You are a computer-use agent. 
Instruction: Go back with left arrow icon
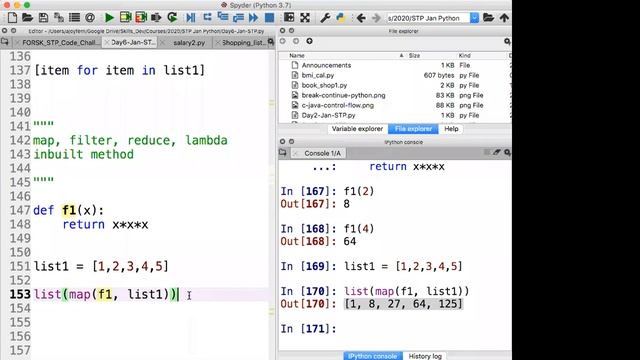[x=361, y=18]
